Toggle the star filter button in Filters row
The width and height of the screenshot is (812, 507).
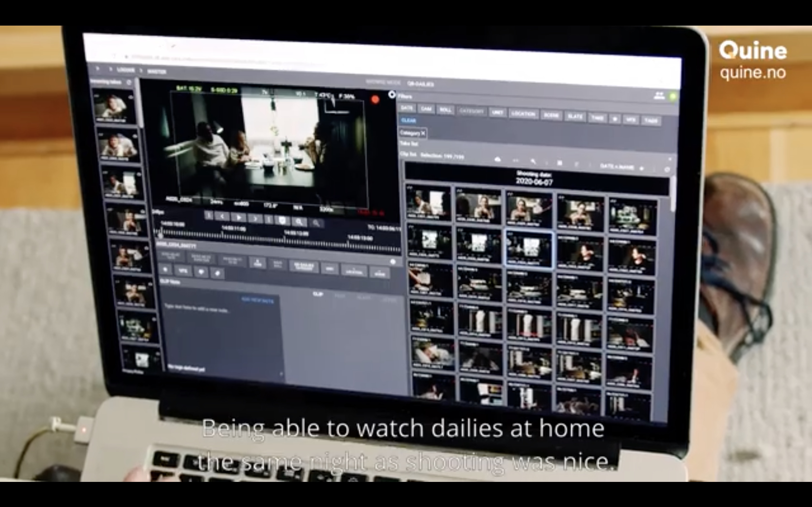point(615,119)
